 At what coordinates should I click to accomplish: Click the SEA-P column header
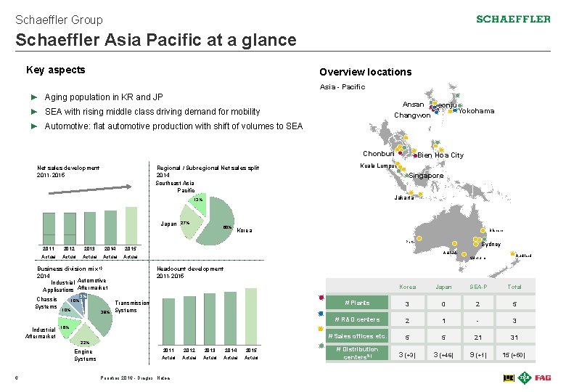click(x=478, y=287)
